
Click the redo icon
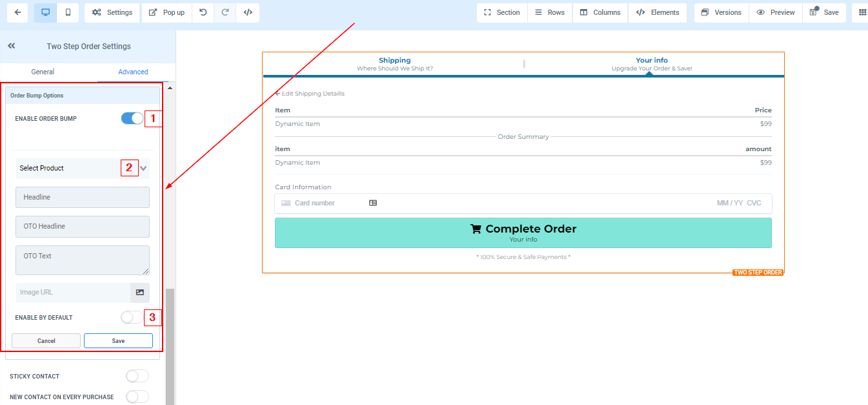tap(225, 12)
